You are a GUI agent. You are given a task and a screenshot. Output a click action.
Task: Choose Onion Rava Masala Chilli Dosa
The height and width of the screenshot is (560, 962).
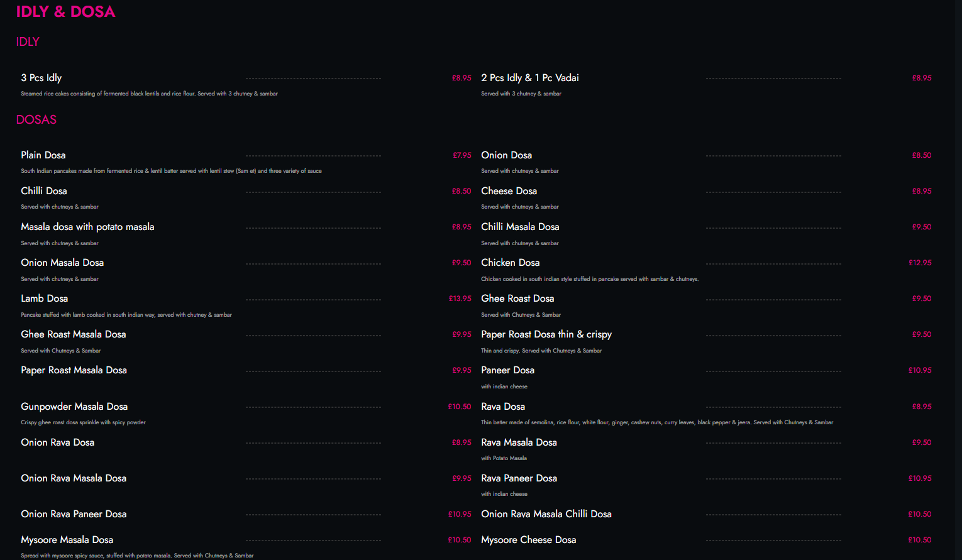click(546, 514)
